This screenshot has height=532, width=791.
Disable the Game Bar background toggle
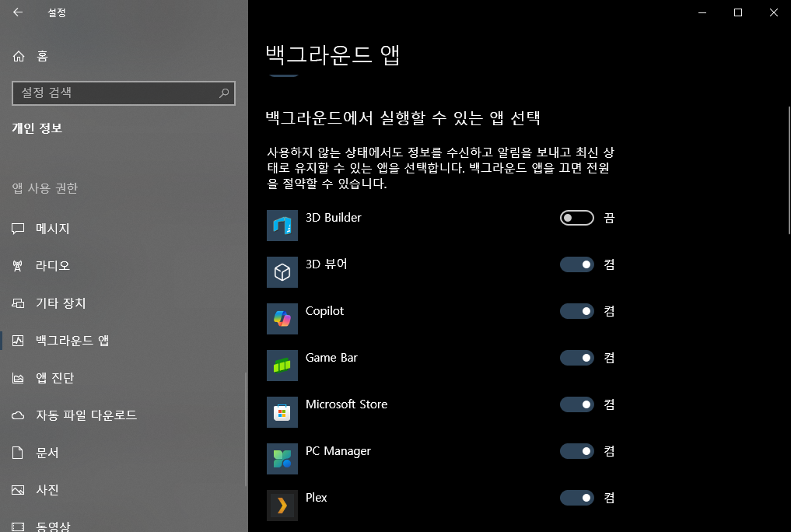576,357
